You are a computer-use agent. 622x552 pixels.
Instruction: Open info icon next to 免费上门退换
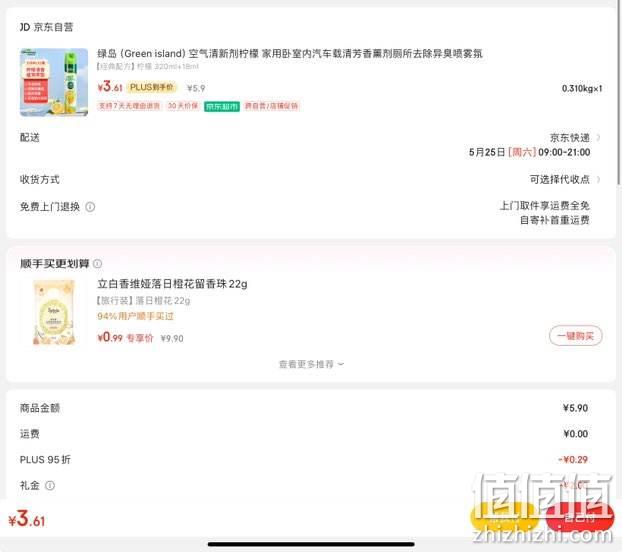pos(90,207)
